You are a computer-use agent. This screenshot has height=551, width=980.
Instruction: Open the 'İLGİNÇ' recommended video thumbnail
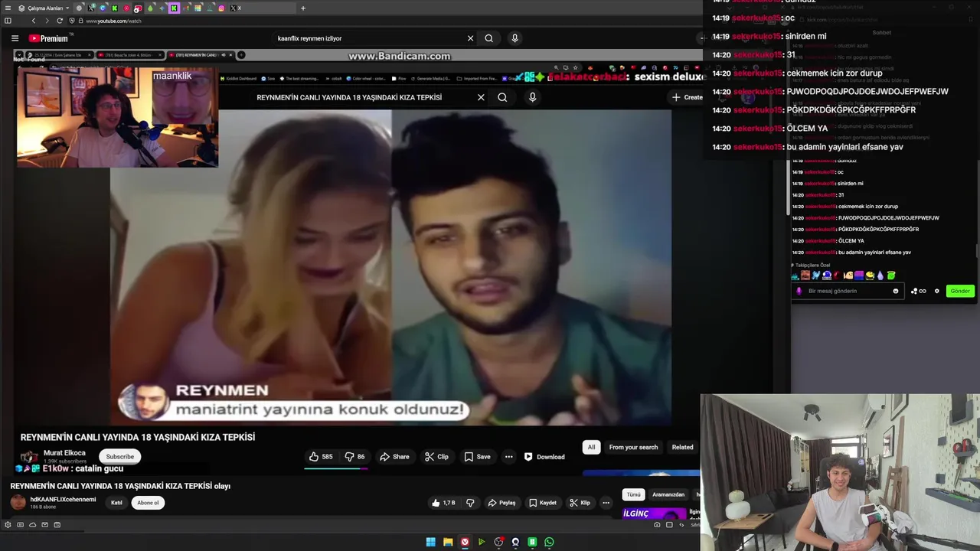coord(655,514)
